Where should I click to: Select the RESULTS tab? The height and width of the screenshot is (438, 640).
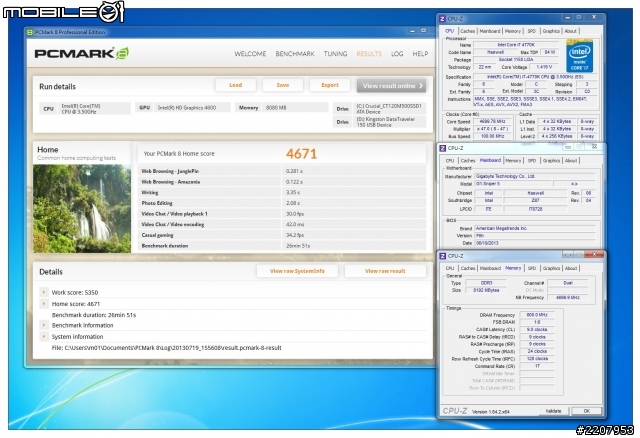369,54
